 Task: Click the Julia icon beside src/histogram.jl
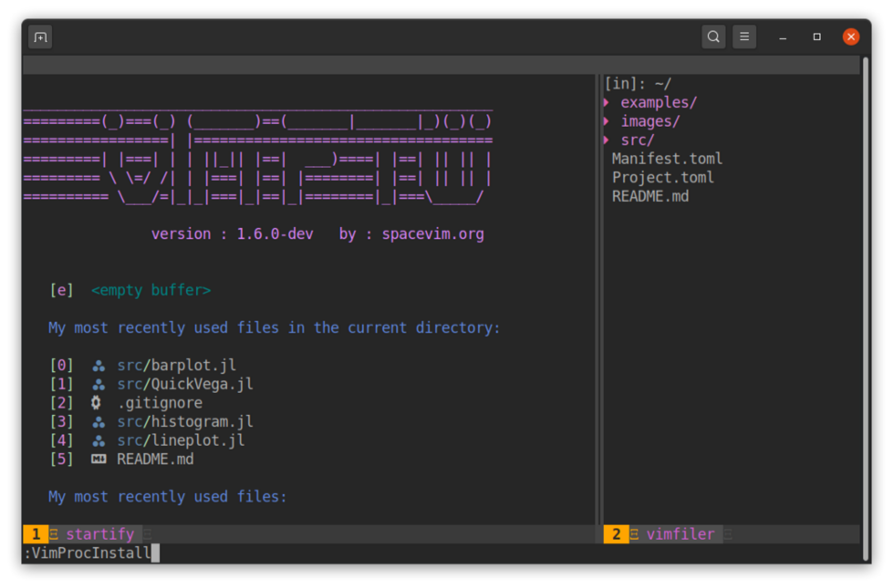[x=99, y=421]
